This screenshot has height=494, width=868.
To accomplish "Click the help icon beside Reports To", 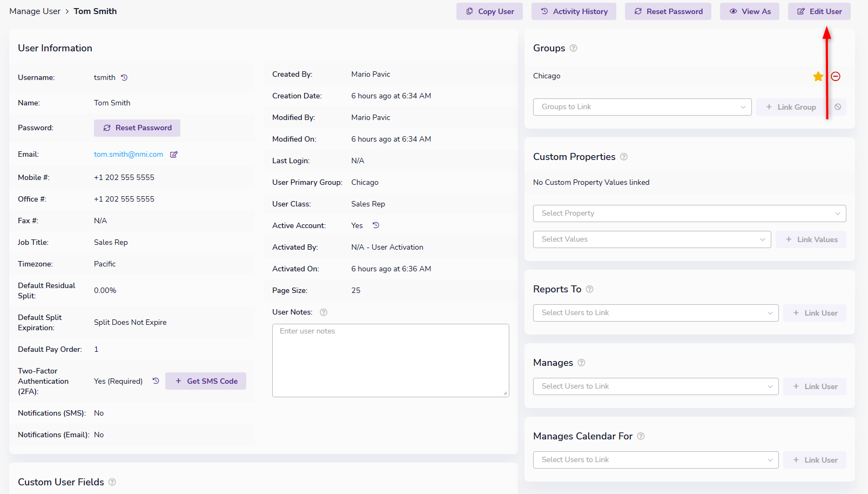I will pos(590,289).
